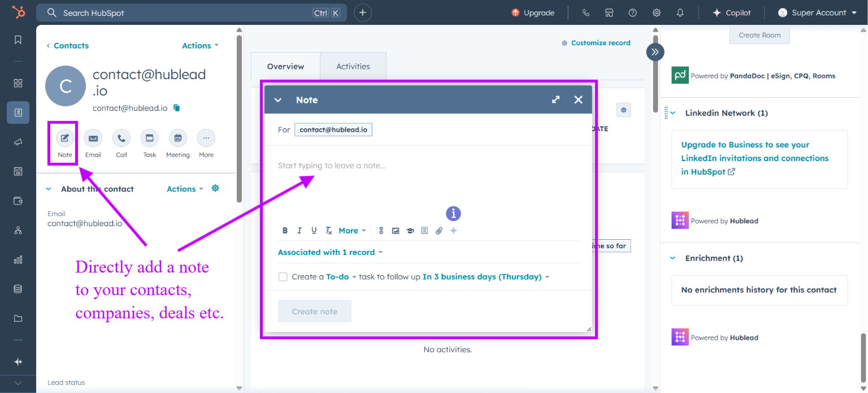Expand the note window to full size
The width and height of the screenshot is (868, 393).
556,100
